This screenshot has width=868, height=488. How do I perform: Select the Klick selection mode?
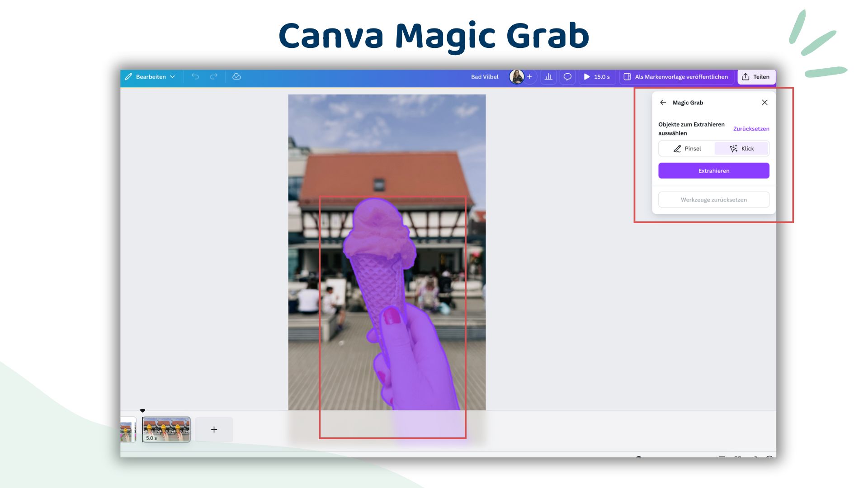click(741, 149)
